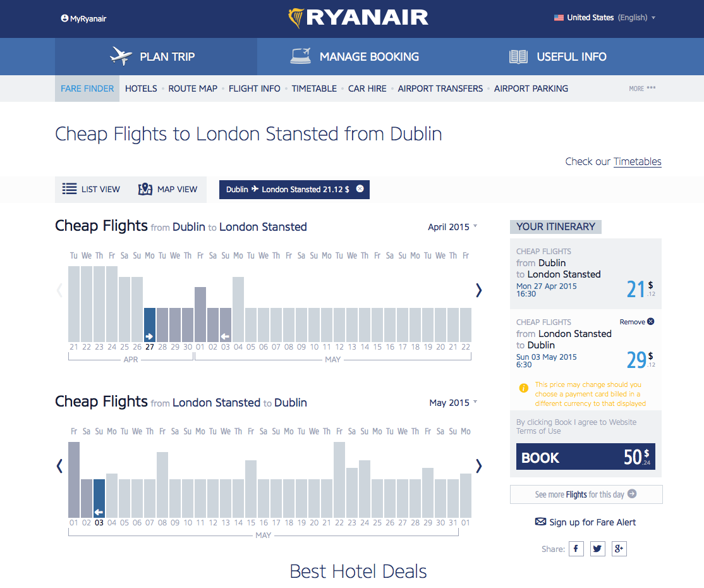Select outbound fare bar for May 03
The image size is (704, 588).
226,325
